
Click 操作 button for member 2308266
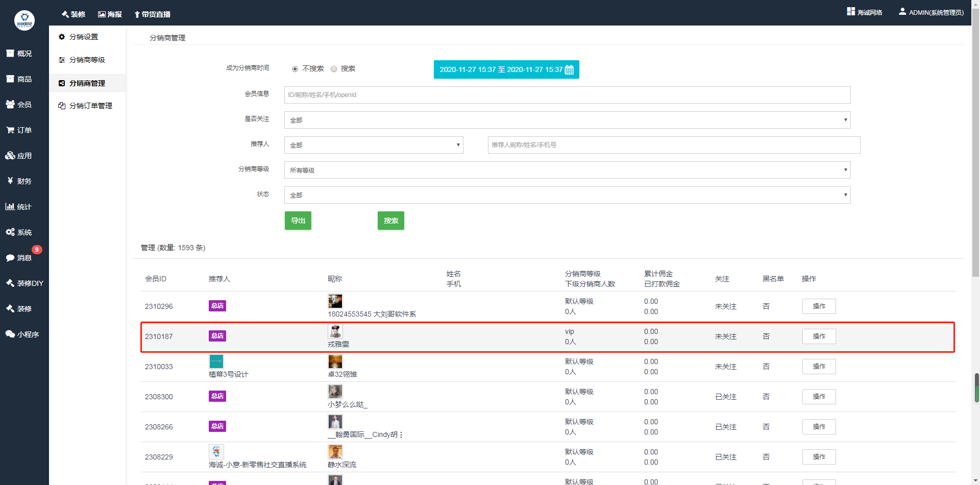(x=819, y=427)
